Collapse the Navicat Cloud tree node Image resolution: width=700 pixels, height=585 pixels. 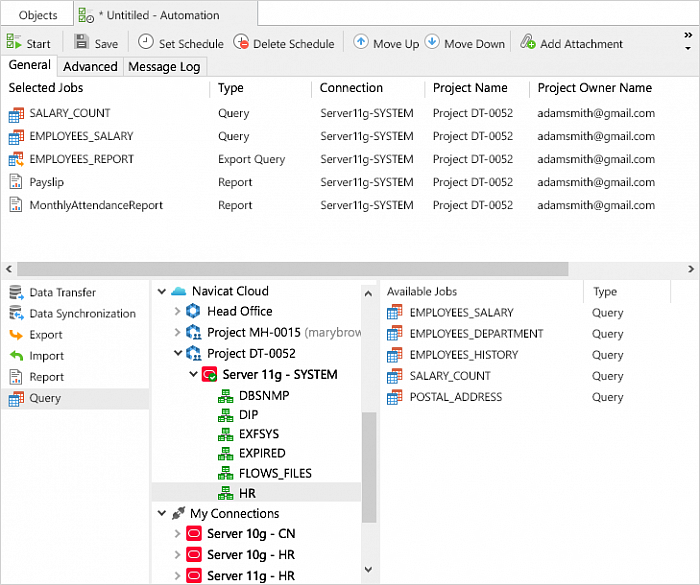162,292
